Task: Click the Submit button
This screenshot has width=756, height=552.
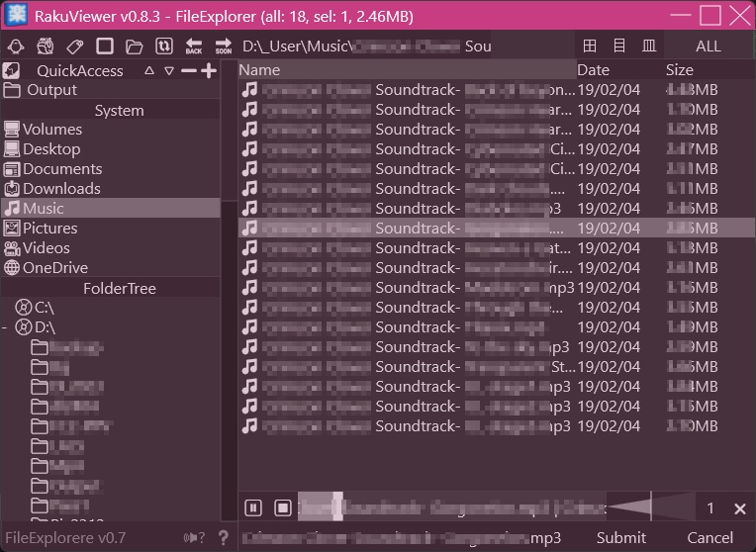Action: click(x=621, y=537)
